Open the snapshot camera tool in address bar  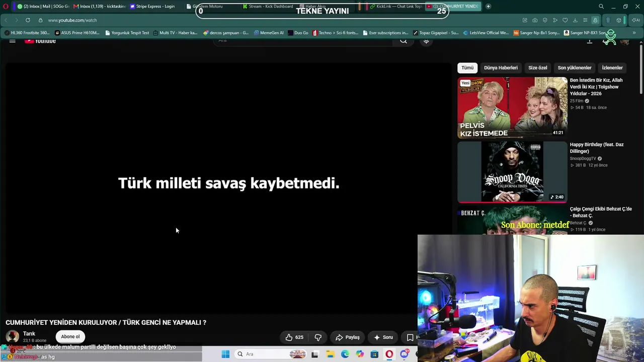[535, 20]
